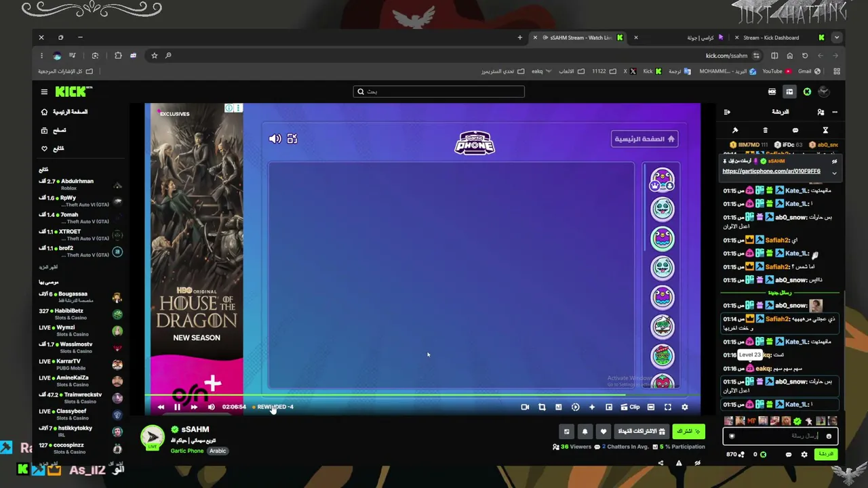Bookmark this page with the star icon
Screen dimensions: 868x488
155,56
